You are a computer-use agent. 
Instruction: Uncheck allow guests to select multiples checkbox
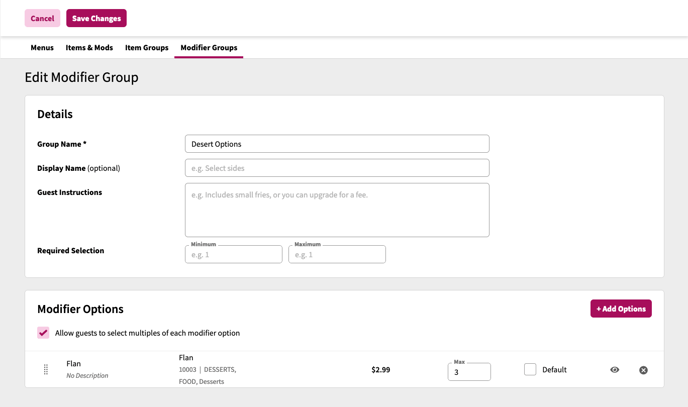[x=43, y=333]
